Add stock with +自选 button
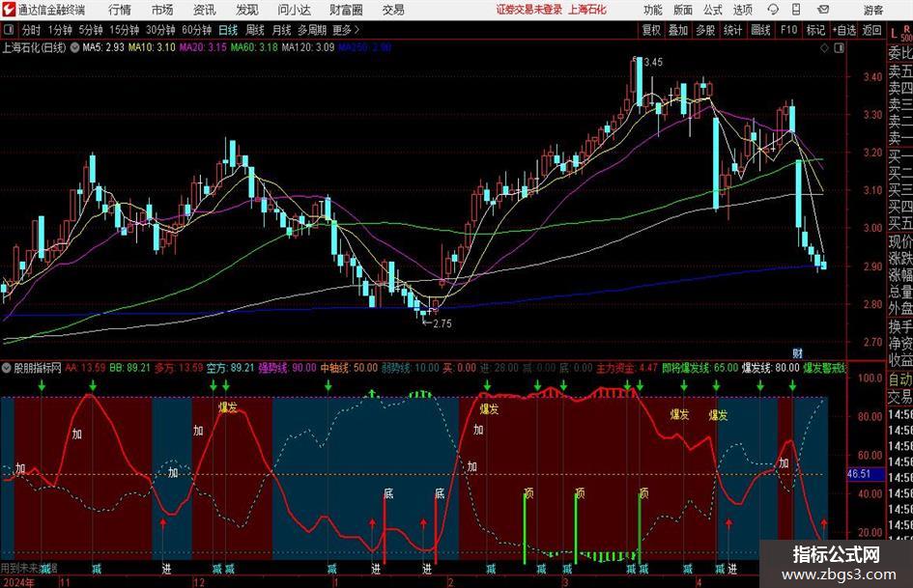 coord(844,30)
